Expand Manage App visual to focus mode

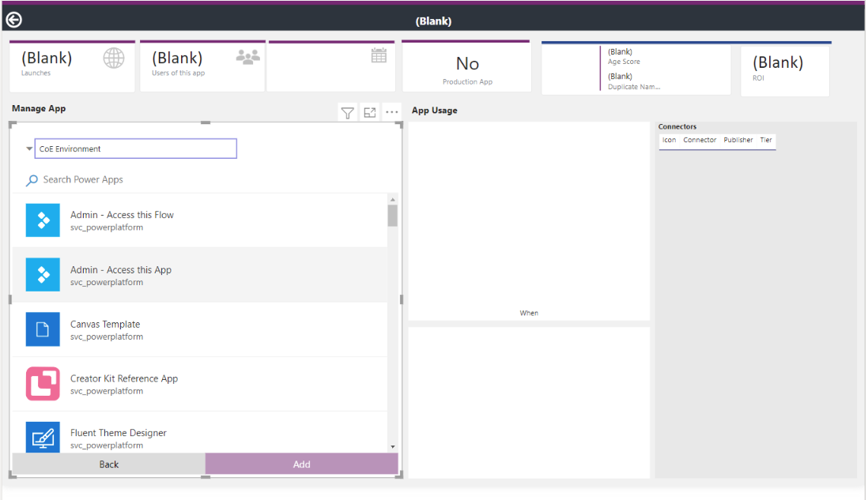coord(369,112)
